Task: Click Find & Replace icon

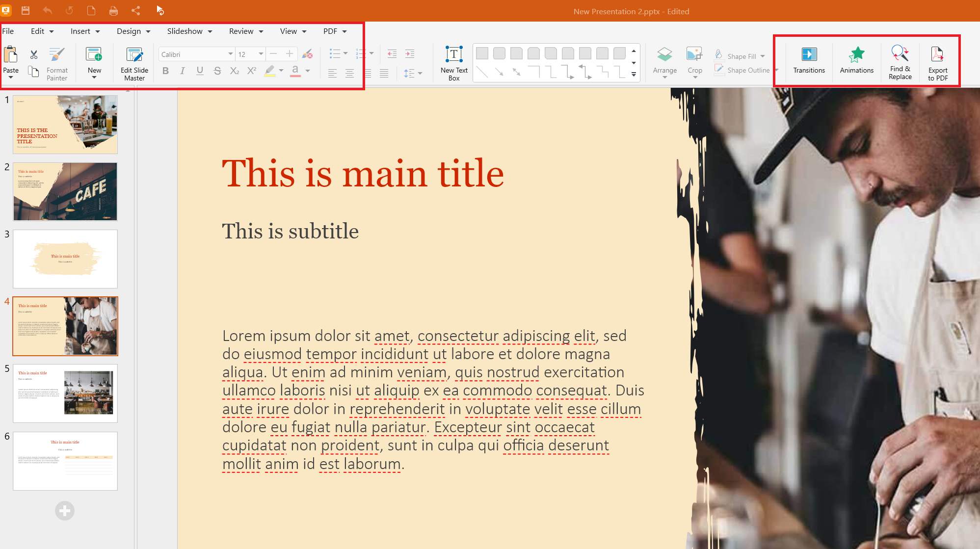Action: coord(900,61)
